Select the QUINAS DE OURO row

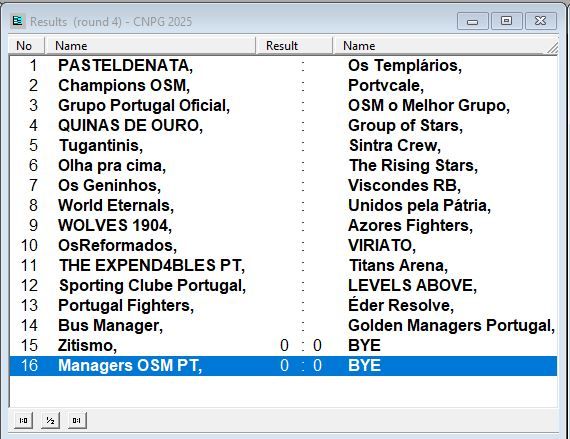point(283,125)
